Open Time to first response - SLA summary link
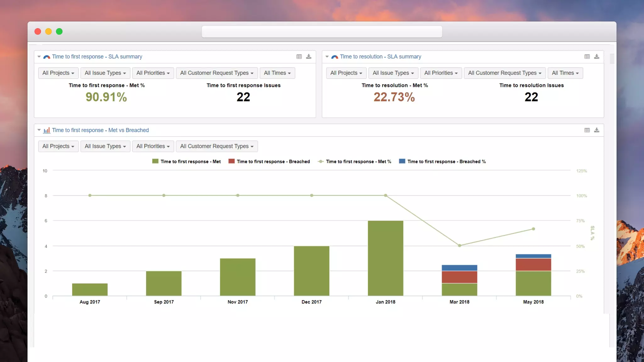This screenshot has width=644, height=362. 97,57
